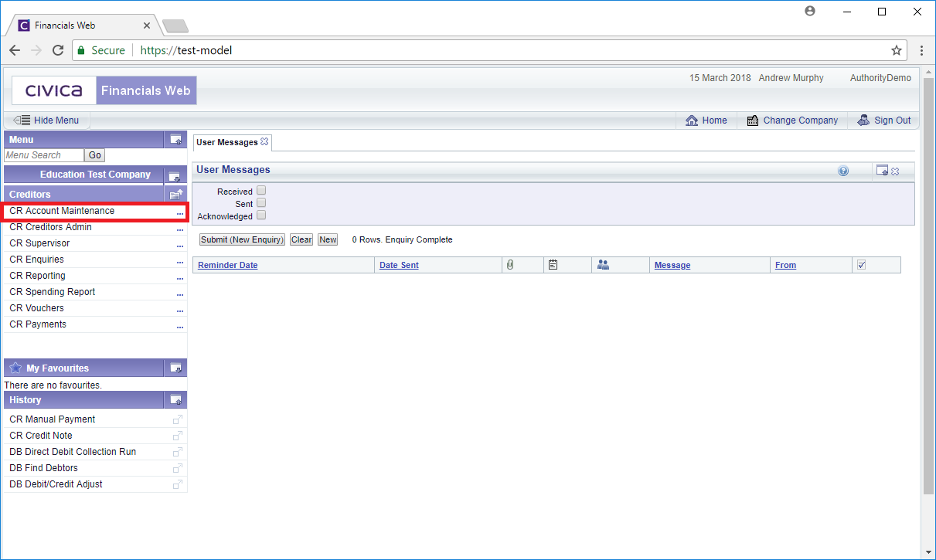
Task: Open the Change Company menu item
Action: click(792, 120)
